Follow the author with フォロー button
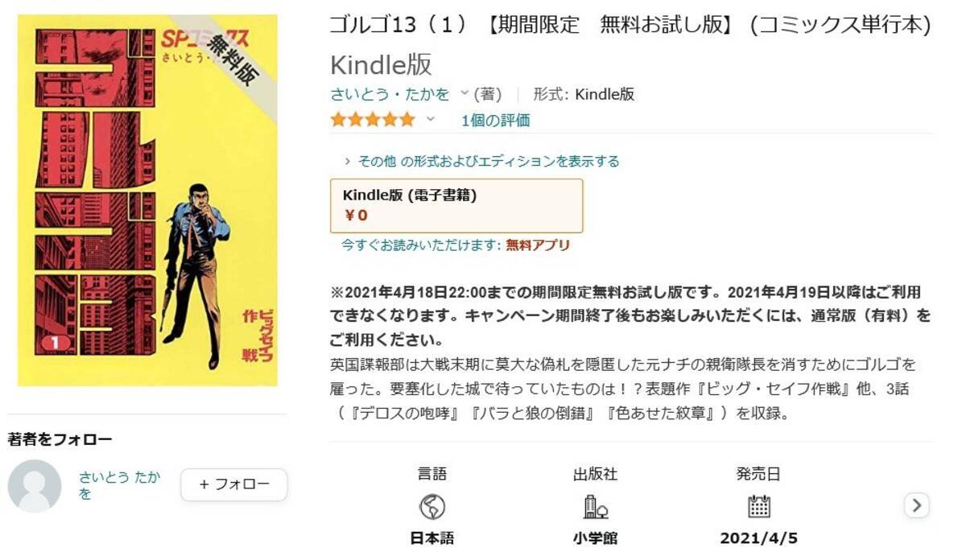966x560 pixels. click(233, 484)
